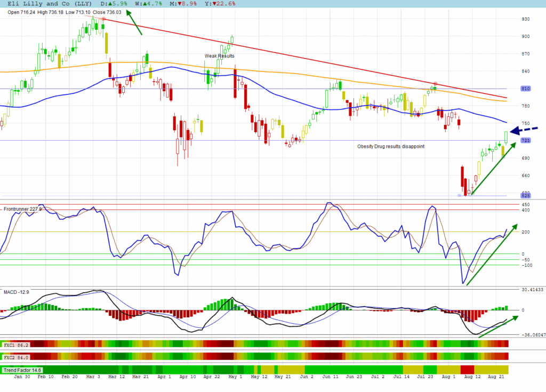
Task: Click the 660 price axis label
Action: 525,175
